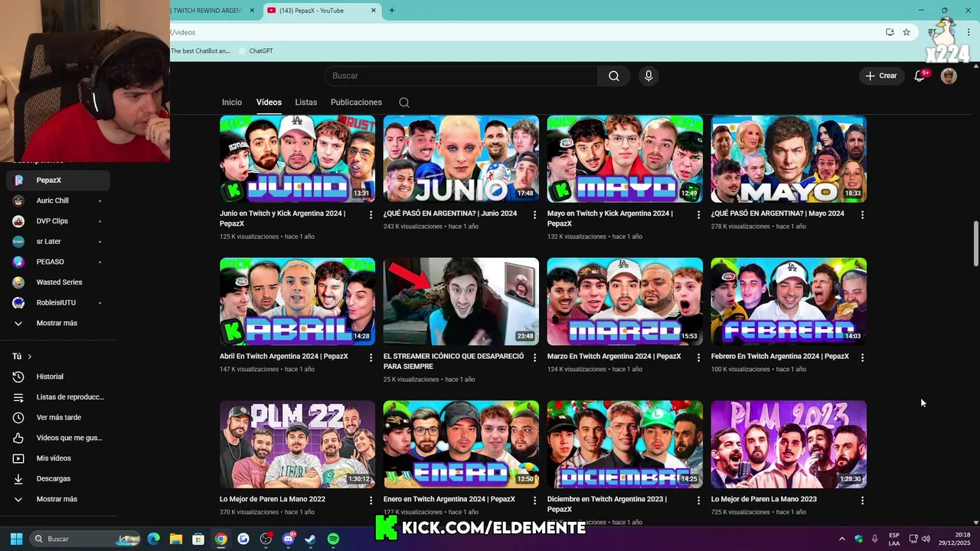980x551 pixels.
Task: Open Auric Chill subscription
Action: 58,201
